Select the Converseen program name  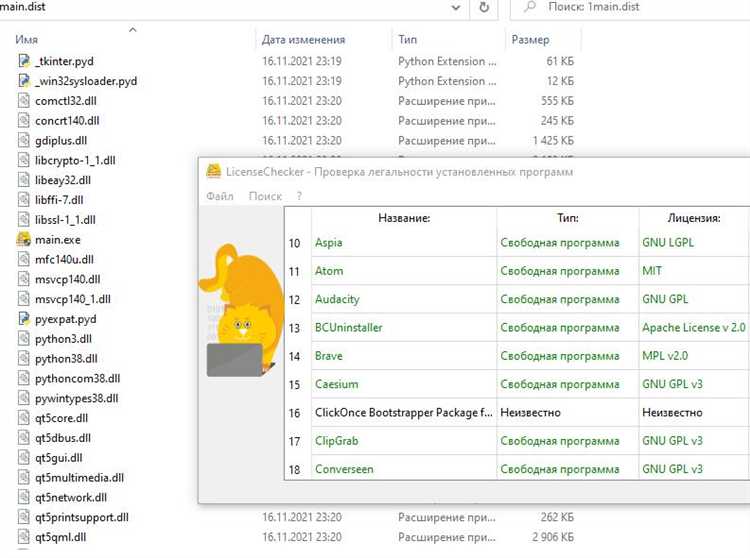[x=344, y=469]
